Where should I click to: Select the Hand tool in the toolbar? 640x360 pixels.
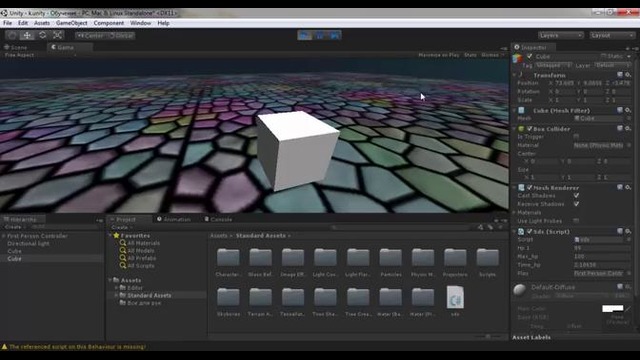tap(12, 36)
